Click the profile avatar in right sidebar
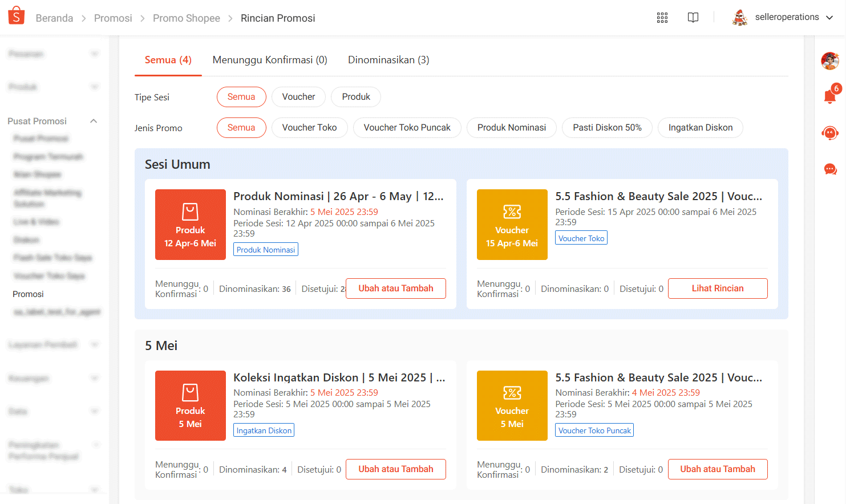 point(830,61)
